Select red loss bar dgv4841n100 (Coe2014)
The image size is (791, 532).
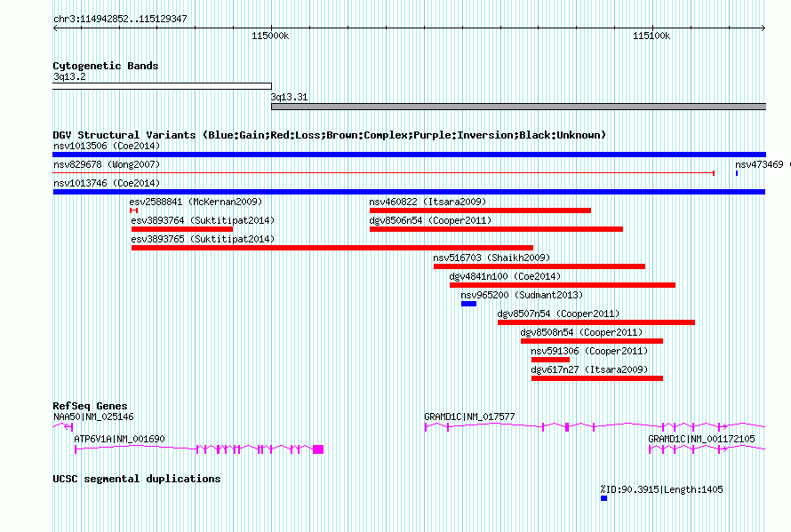click(563, 285)
